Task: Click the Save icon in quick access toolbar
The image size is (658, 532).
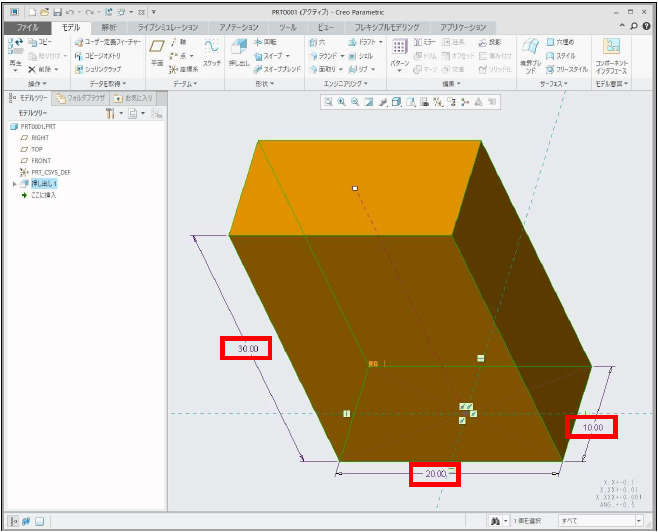Action: 58,11
